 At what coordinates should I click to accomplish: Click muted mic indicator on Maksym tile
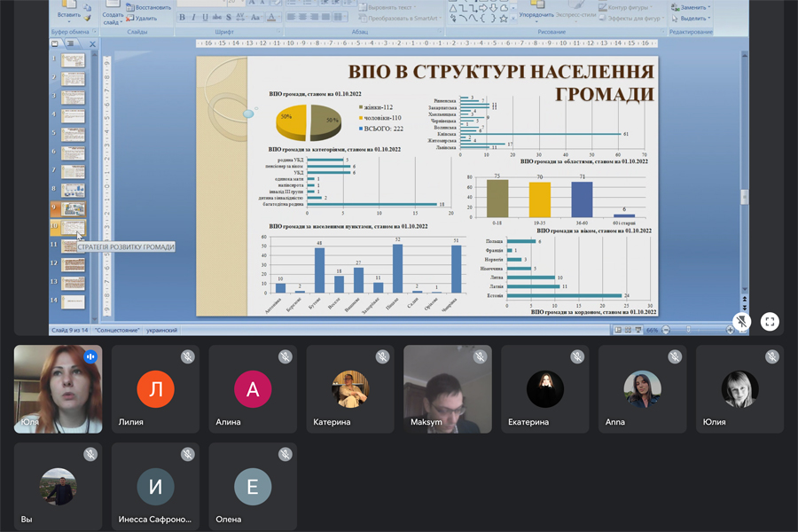coord(480,356)
